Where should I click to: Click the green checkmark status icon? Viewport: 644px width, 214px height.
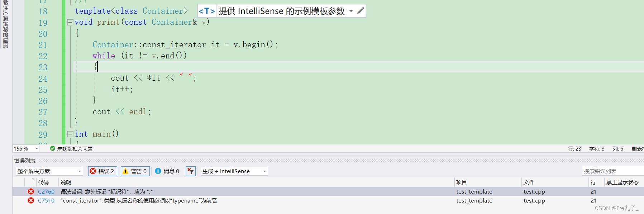52,148
